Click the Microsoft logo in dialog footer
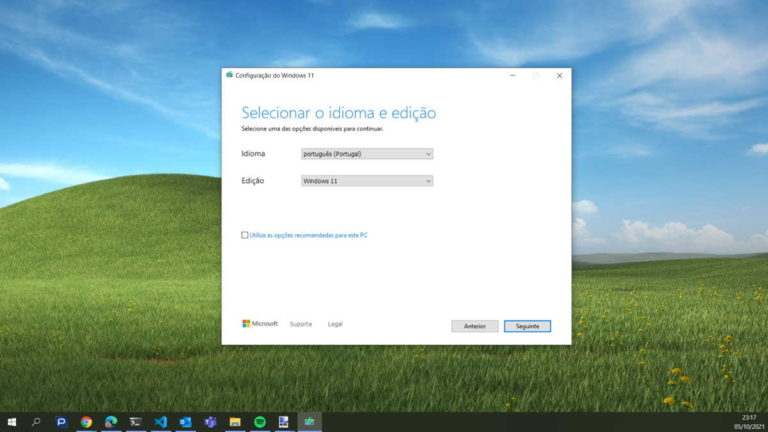 click(260, 324)
